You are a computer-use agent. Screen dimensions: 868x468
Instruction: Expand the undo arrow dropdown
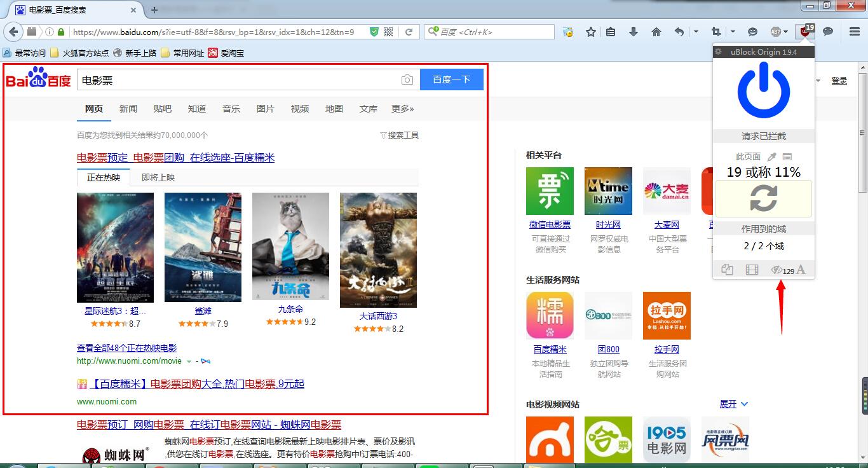[696, 32]
